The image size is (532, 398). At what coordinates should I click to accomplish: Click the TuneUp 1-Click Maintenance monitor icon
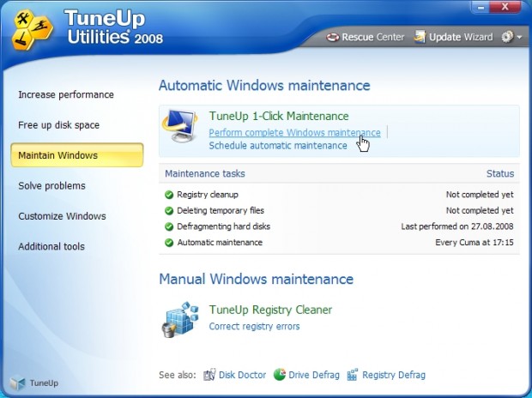[179, 126]
